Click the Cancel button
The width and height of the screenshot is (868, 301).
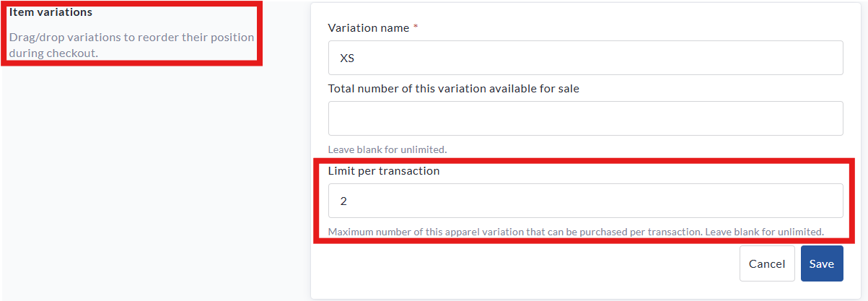coord(766,263)
